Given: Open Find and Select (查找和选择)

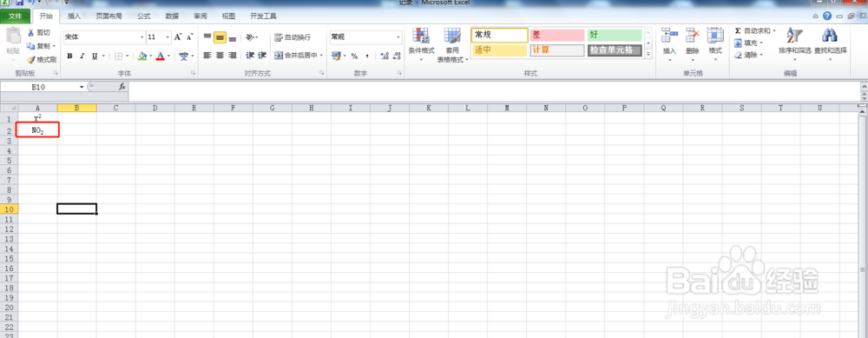Looking at the screenshot, I should pyautogui.click(x=830, y=43).
